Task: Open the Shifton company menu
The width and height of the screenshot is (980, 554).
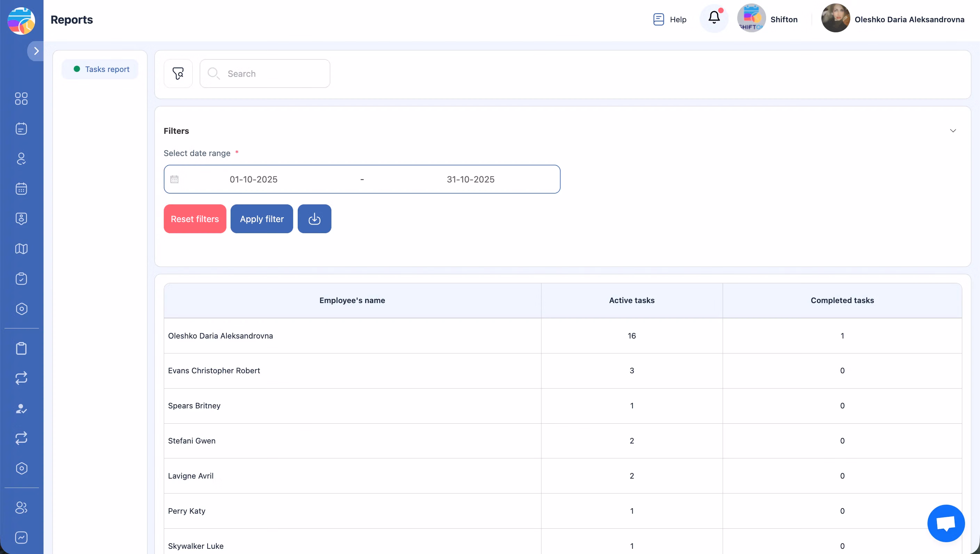Action: click(x=768, y=19)
